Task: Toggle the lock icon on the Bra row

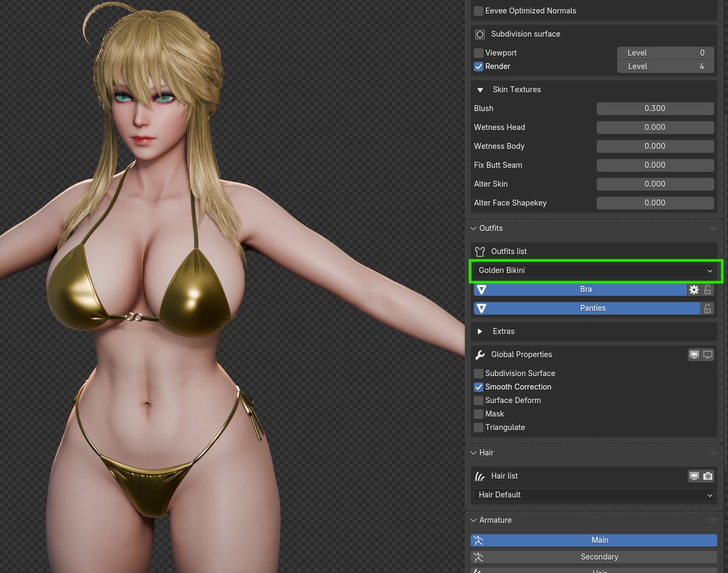Action: point(707,290)
